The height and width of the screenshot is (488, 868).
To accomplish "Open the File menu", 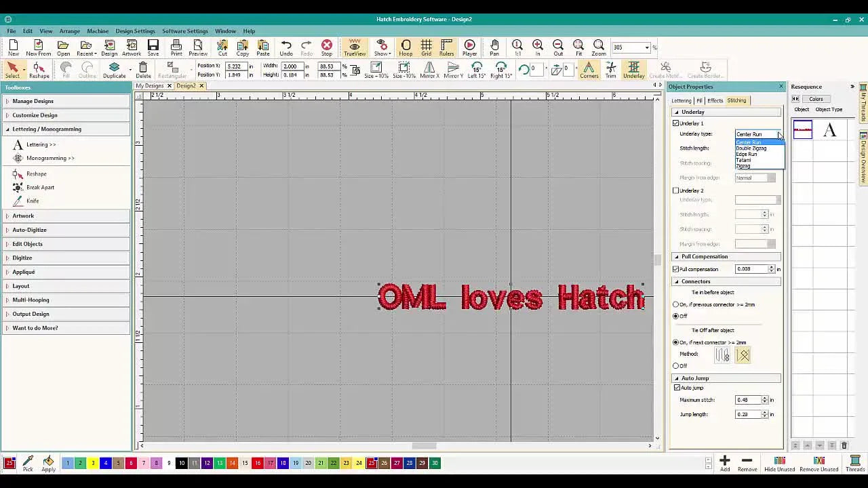I will tap(12, 31).
